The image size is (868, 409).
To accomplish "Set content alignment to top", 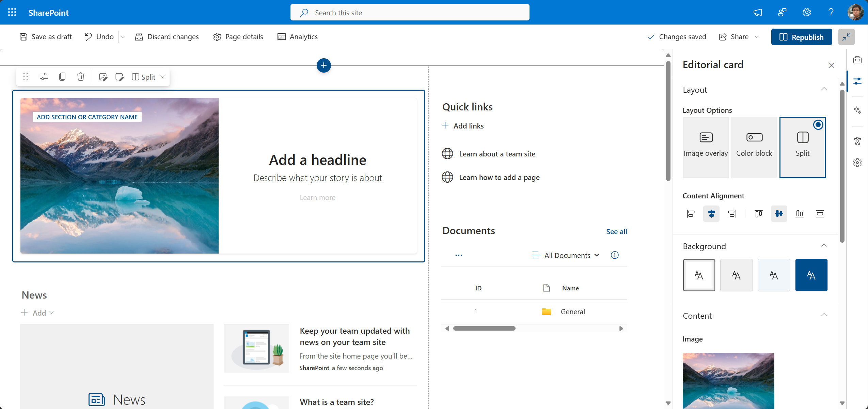I will 758,214.
